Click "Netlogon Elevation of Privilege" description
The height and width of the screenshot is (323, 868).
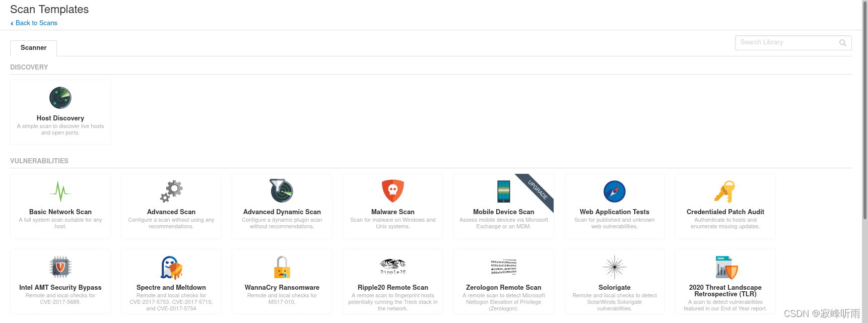(504, 302)
